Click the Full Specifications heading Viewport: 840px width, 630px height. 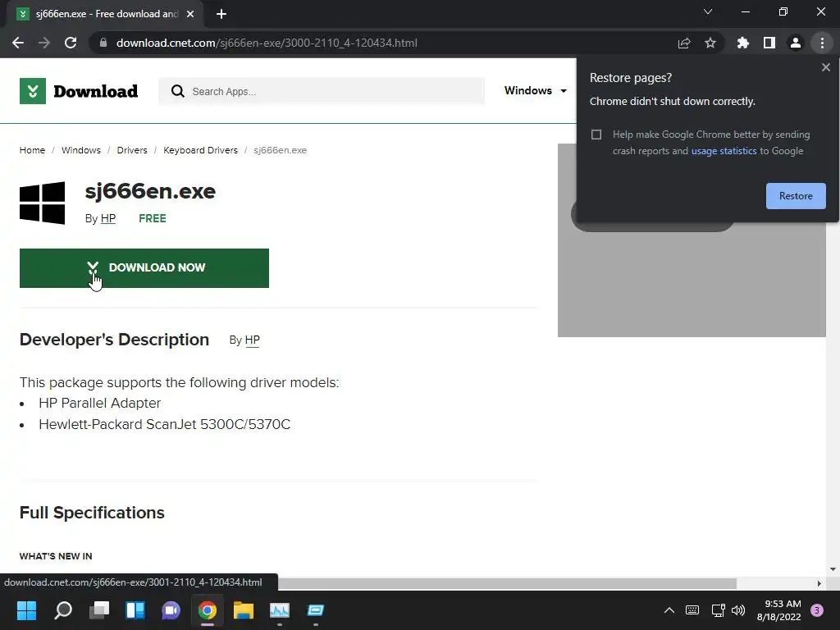point(92,513)
